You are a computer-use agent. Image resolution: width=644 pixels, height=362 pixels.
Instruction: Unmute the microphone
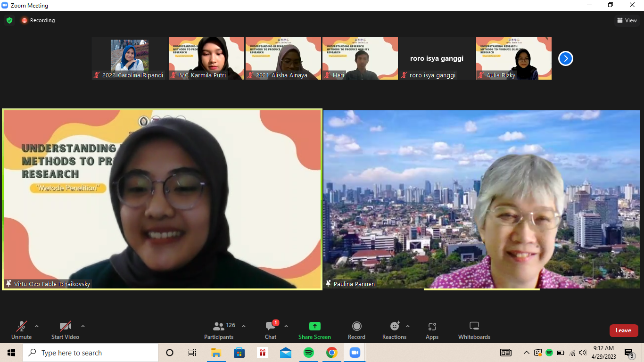[x=22, y=330]
